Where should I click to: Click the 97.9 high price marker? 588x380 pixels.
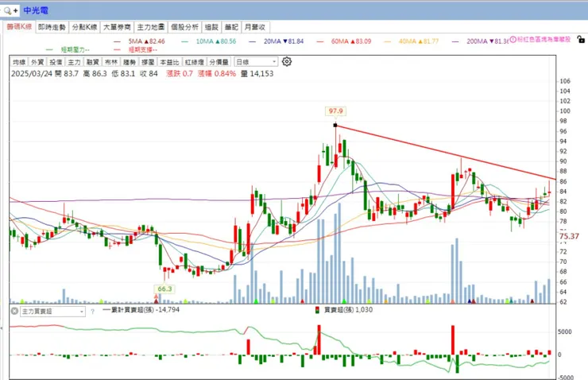(x=335, y=111)
